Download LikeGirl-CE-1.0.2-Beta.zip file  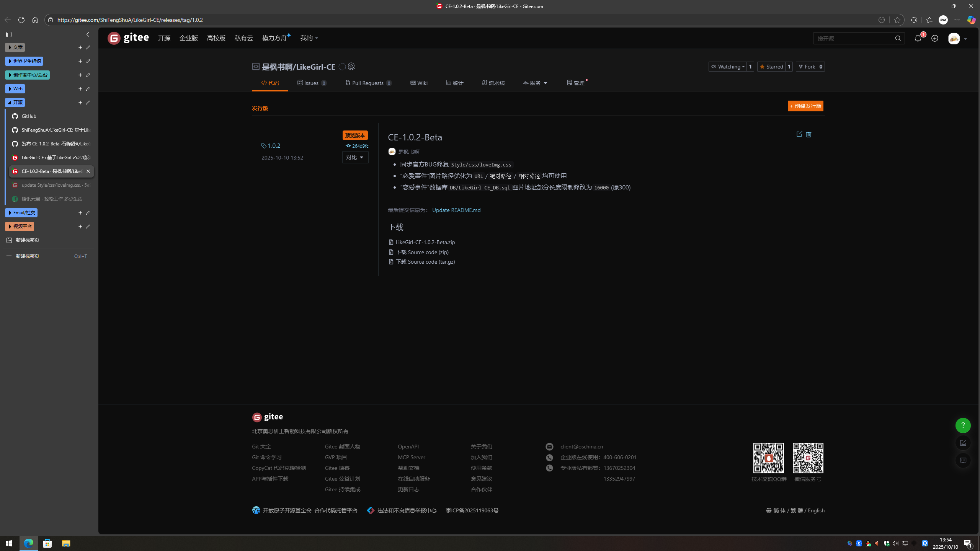pyautogui.click(x=425, y=242)
